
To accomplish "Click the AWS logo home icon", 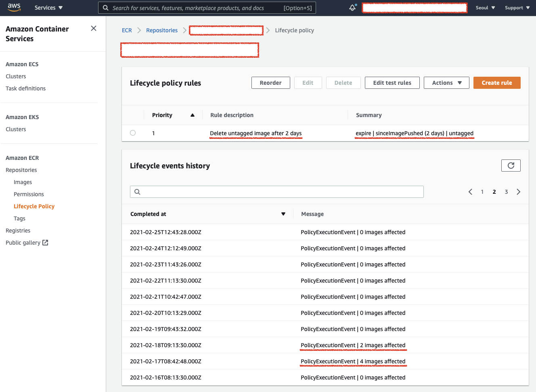I will (x=14, y=7).
